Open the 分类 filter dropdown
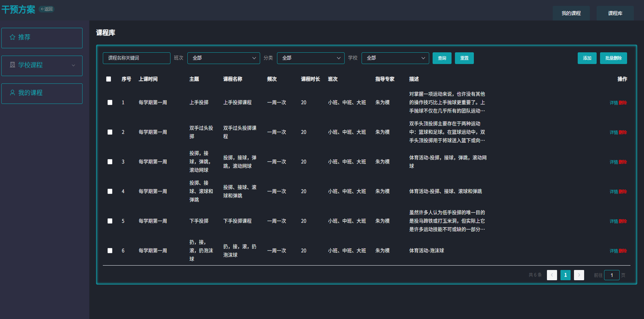 point(311,58)
